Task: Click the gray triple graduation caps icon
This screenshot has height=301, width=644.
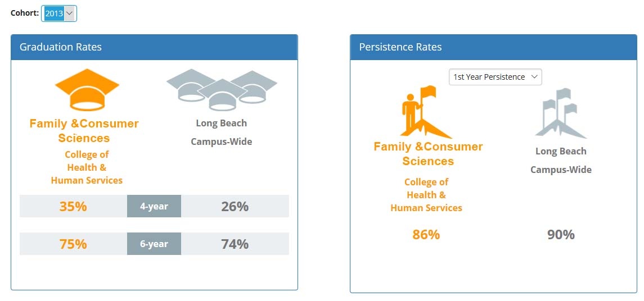Action: tap(222, 90)
